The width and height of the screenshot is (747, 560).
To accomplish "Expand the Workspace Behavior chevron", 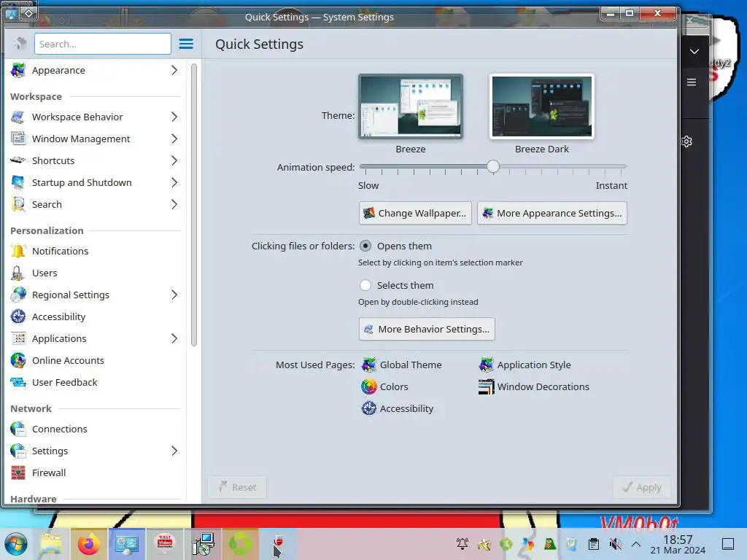I will [x=174, y=117].
